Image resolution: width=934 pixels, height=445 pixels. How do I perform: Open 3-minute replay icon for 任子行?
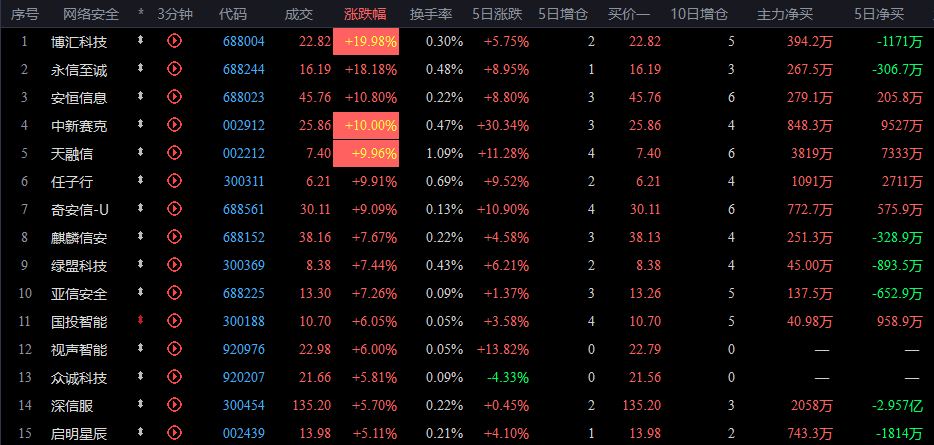(174, 181)
